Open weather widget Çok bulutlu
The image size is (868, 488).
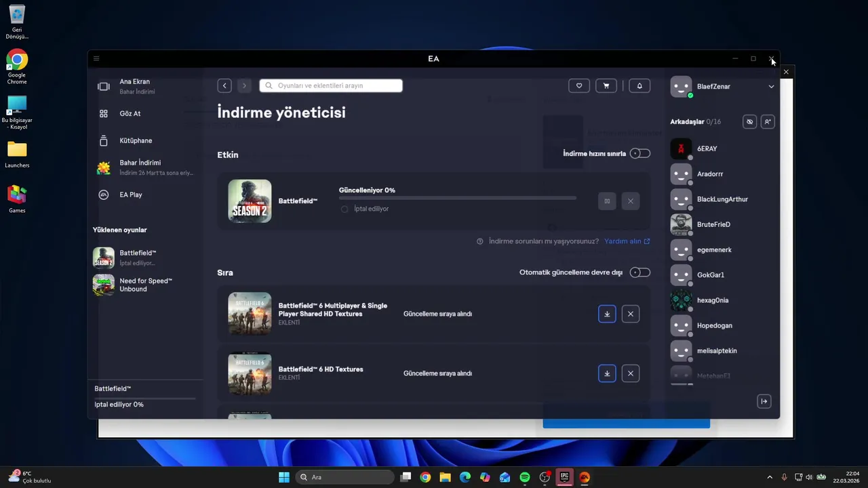point(29,477)
